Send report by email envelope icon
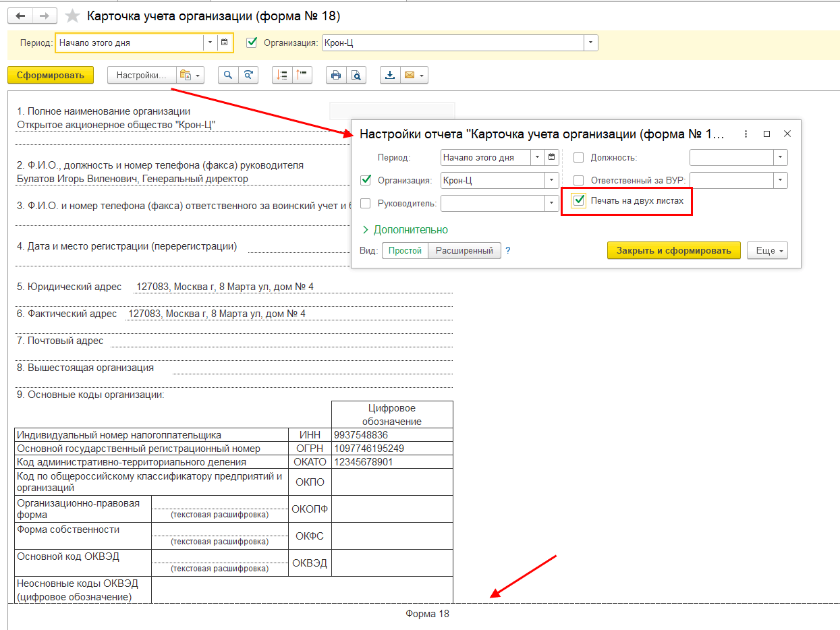This screenshot has width=840, height=630. 414,75
